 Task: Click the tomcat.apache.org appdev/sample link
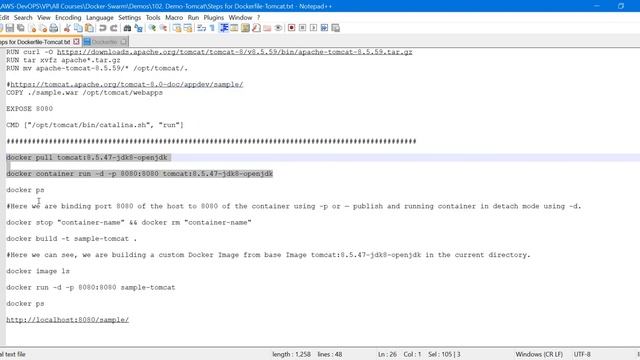click(127, 84)
